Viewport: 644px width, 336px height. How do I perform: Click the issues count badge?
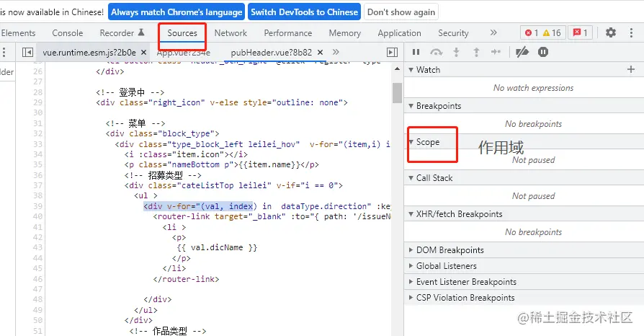click(581, 33)
